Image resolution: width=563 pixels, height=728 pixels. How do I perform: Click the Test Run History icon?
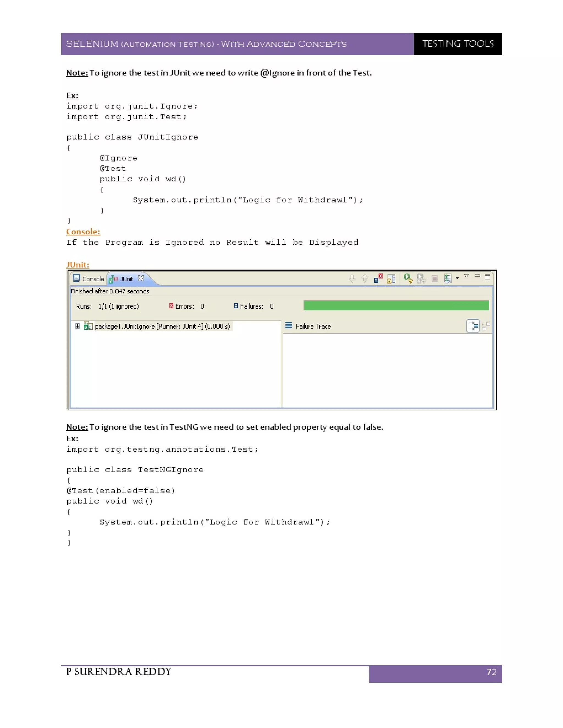448,278
